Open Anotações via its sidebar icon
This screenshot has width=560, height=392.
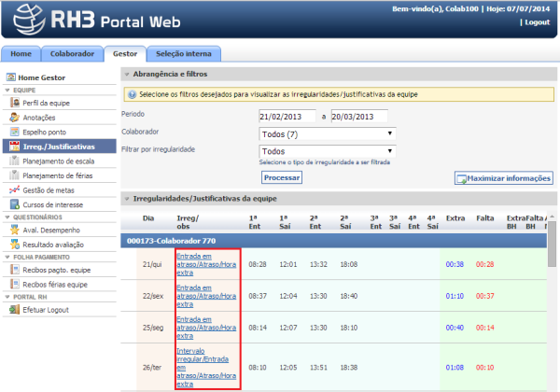(x=15, y=118)
